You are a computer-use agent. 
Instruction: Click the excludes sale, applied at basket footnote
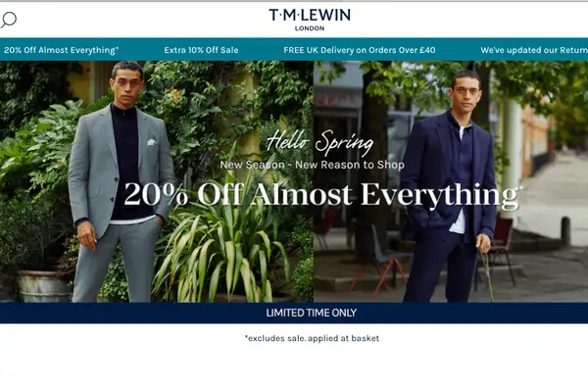point(312,338)
